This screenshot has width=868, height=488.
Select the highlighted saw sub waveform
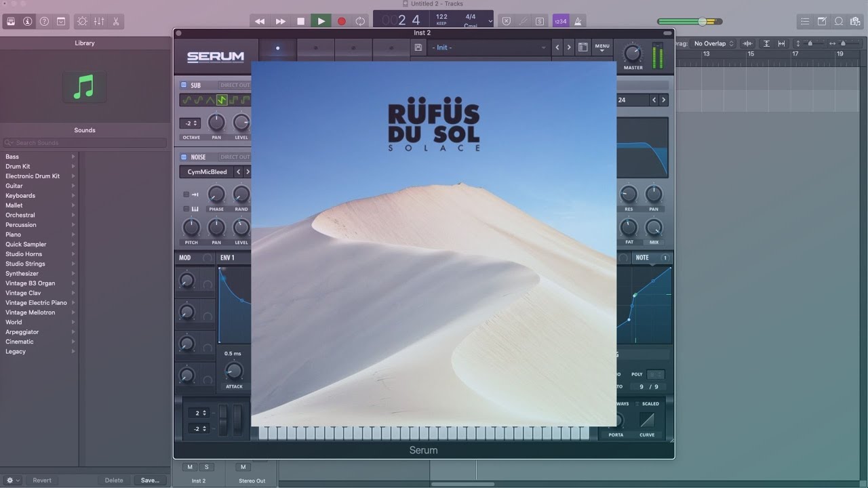coord(222,100)
